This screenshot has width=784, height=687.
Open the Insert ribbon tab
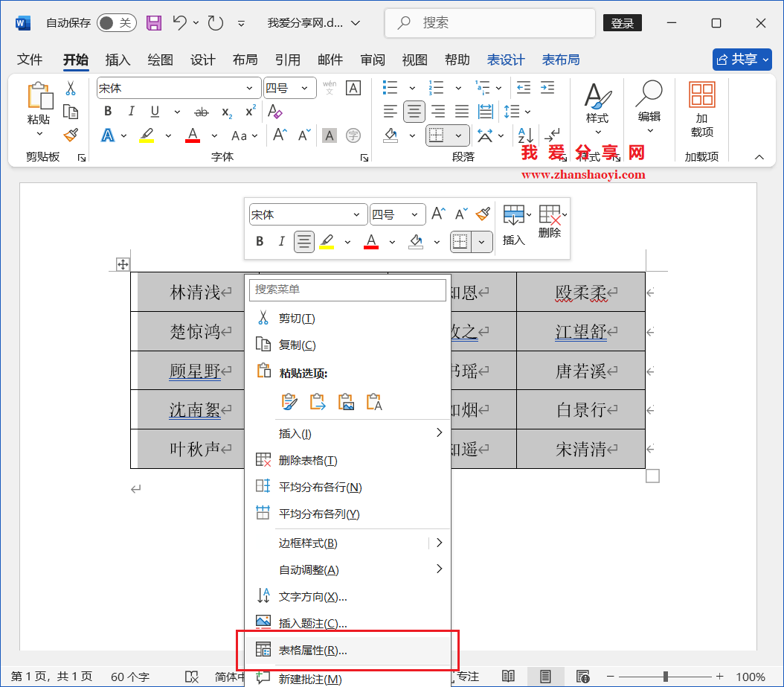(118, 60)
